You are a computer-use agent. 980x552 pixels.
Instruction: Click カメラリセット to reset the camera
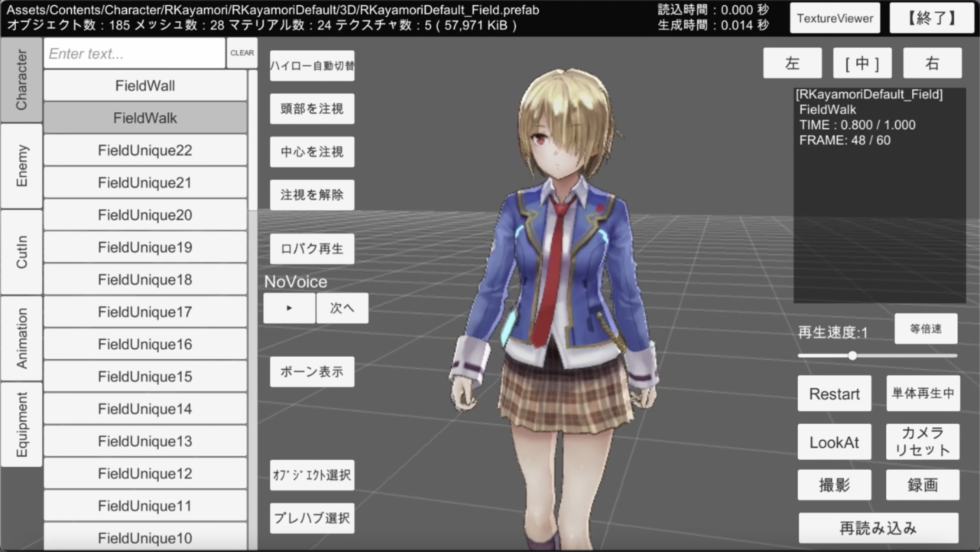tap(922, 442)
